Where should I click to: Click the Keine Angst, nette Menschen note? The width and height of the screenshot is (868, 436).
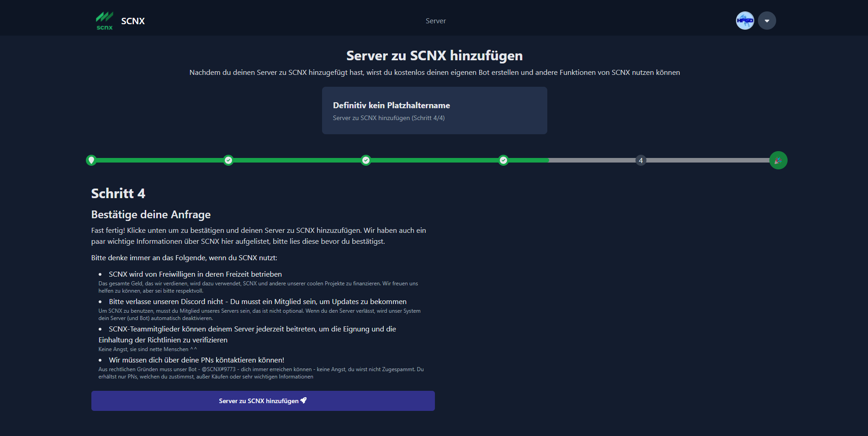click(148, 349)
